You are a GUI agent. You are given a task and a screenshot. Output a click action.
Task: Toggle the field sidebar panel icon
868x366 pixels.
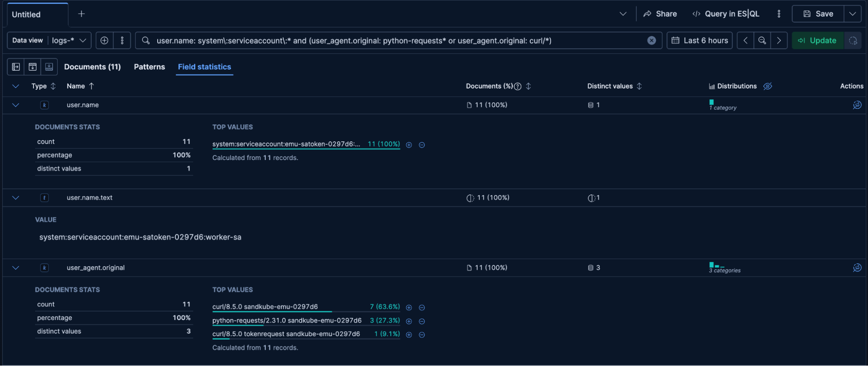(x=16, y=67)
